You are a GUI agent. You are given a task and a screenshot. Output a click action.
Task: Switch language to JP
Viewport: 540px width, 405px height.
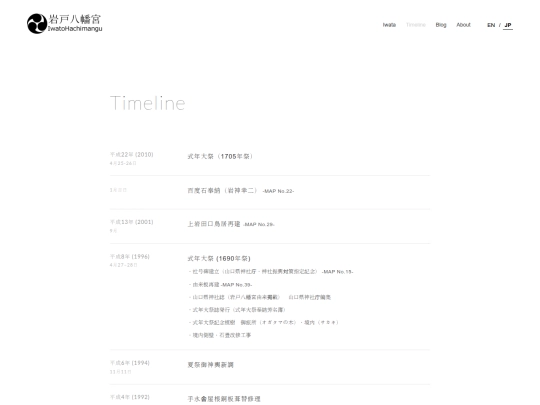click(508, 25)
